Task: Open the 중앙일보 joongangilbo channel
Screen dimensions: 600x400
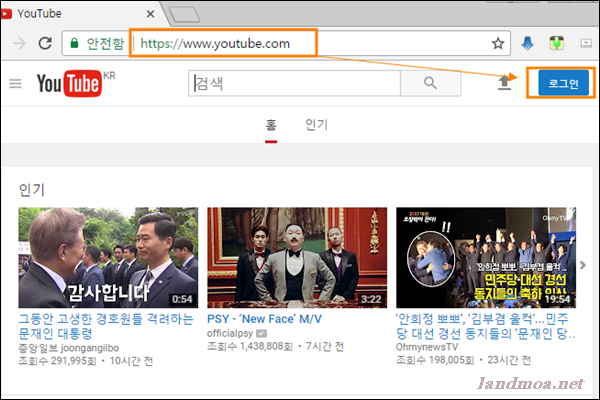Action: (68, 348)
